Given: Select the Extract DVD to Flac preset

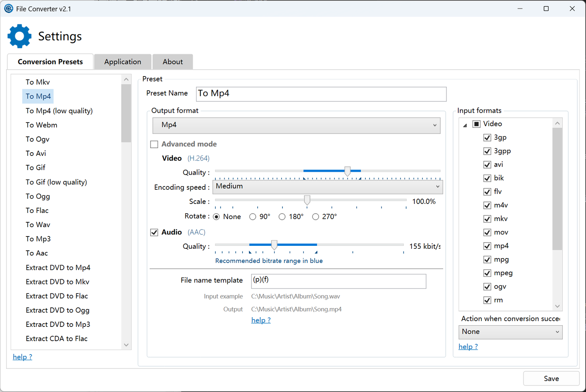Looking at the screenshot, I should tap(57, 296).
